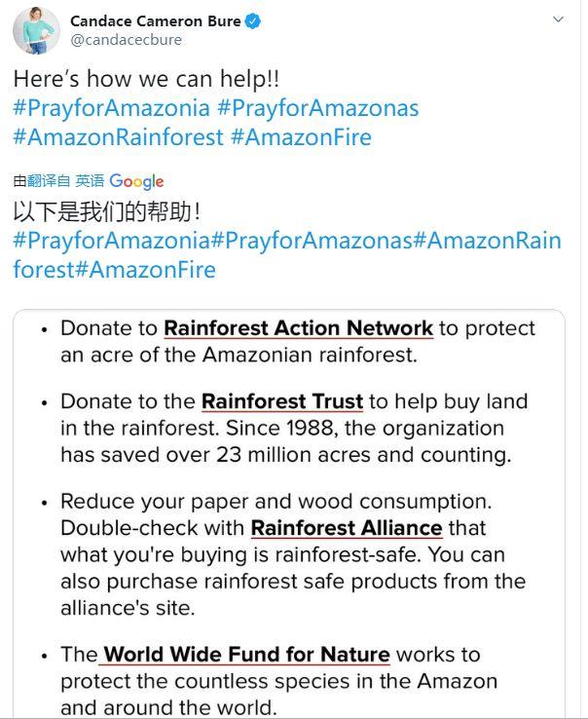The image size is (588, 719).
Task: Click the blue verified badge
Action: coord(253,21)
